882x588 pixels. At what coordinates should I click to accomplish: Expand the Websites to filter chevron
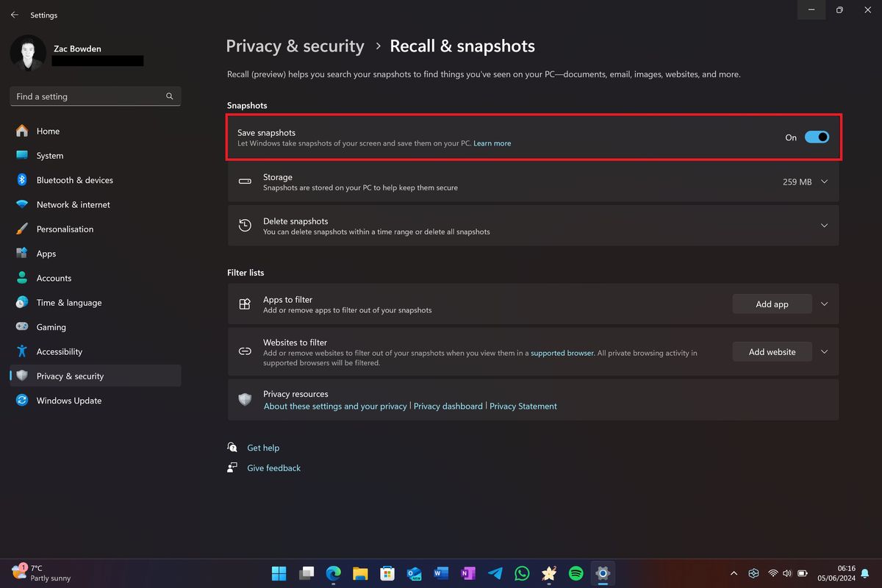[824, 352]
